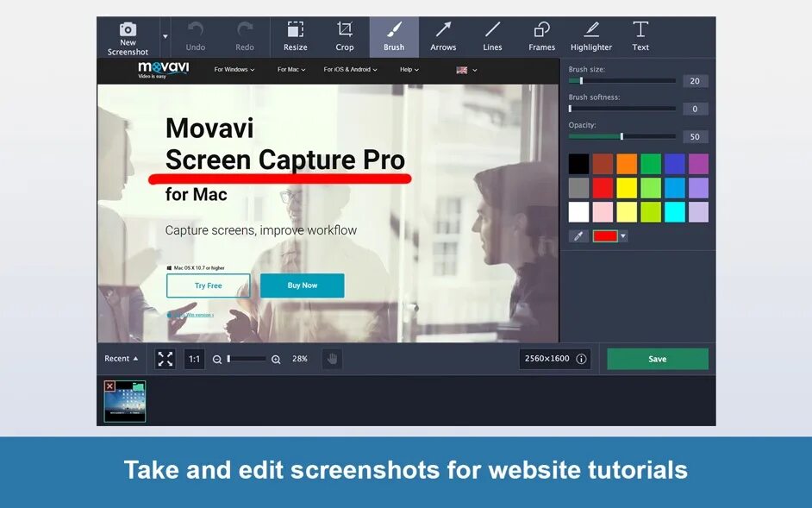812x508 pixels.
Task: Click the Brush size value field 20
Action: pyautogui.click(x=695, y=81)
